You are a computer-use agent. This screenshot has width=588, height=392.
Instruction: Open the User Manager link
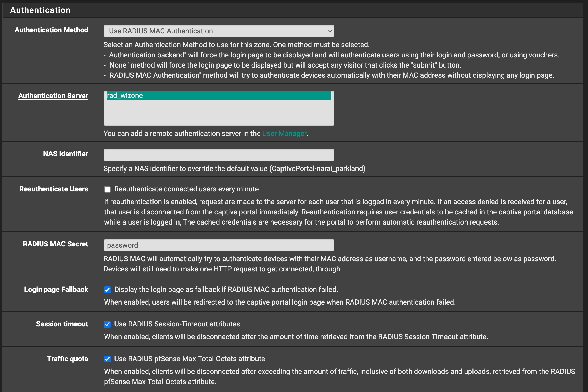click(x=284, y=133)
